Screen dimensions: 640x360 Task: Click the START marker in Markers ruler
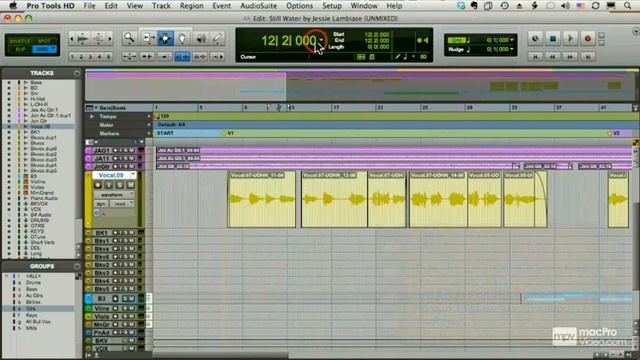tap(165, 133)
